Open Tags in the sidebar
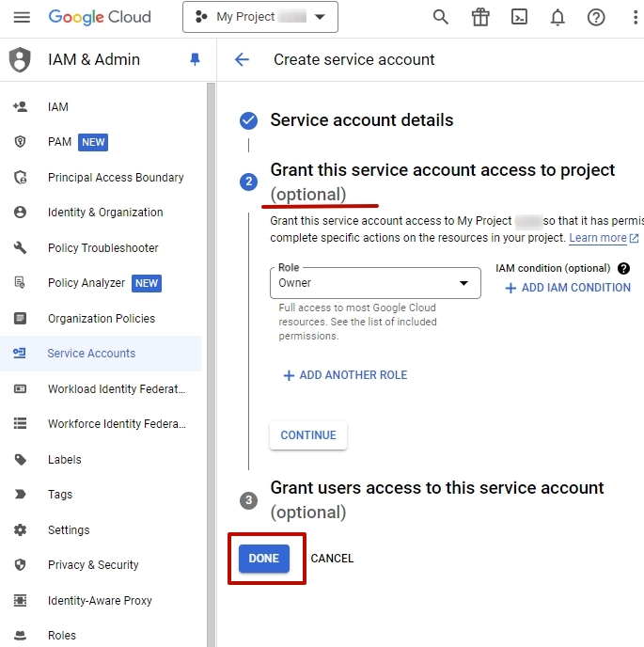 (102, 495)
